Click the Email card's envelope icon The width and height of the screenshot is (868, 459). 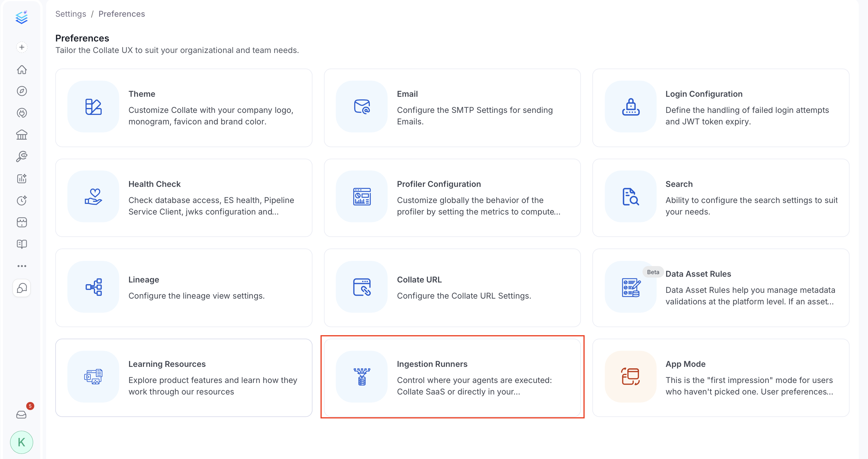pyautogui.click(x=362, y=107)
